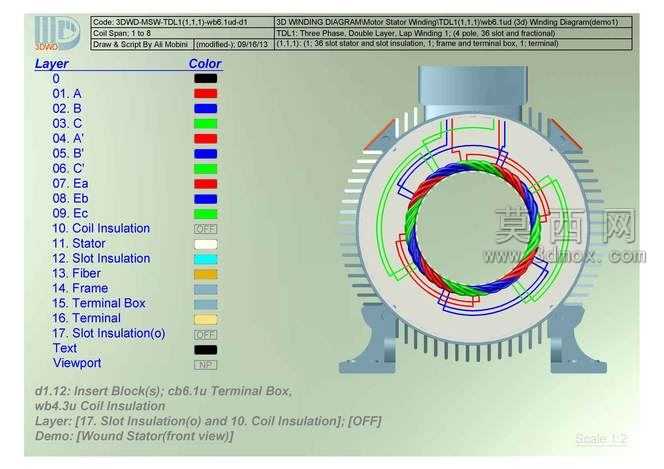
Task: Select the black swatch for layer 0
Action: [205, 78]
